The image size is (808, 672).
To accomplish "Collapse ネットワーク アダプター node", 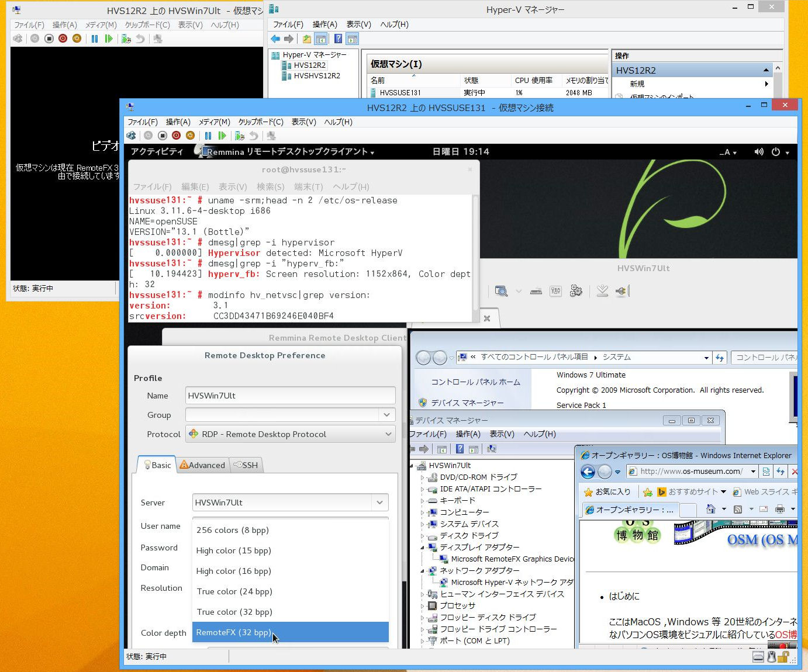I will (422, 571).
